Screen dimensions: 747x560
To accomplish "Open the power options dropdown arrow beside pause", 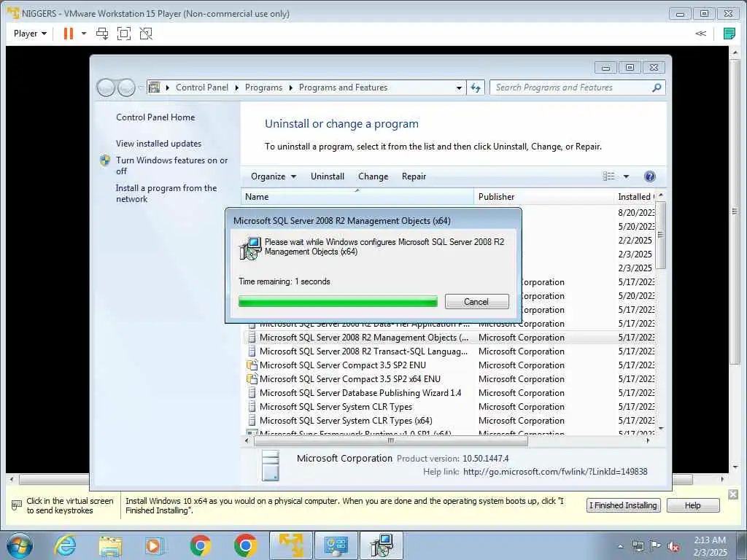I will click(84, 34).
